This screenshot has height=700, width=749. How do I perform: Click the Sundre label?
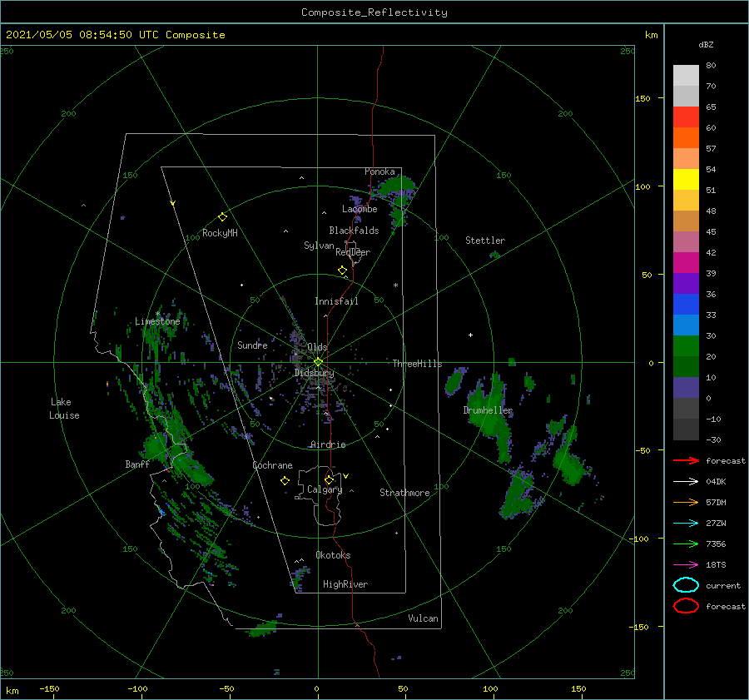tap(252, 345)
